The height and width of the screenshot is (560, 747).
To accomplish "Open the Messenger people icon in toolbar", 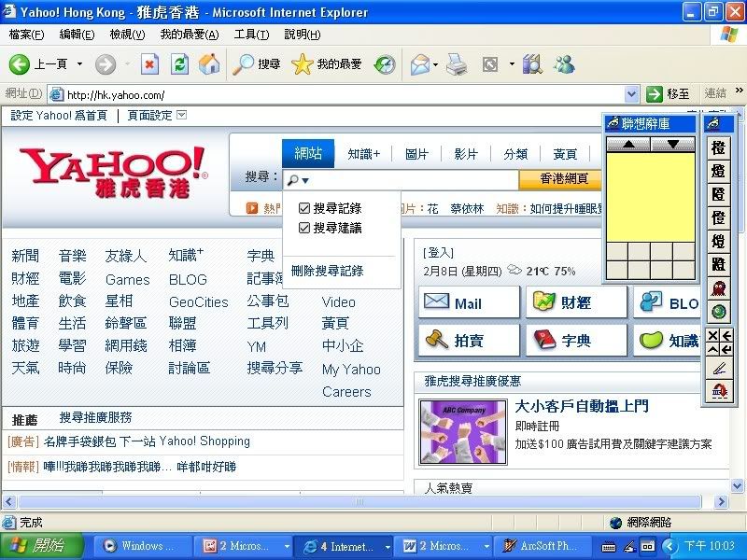I will [564, 64].
